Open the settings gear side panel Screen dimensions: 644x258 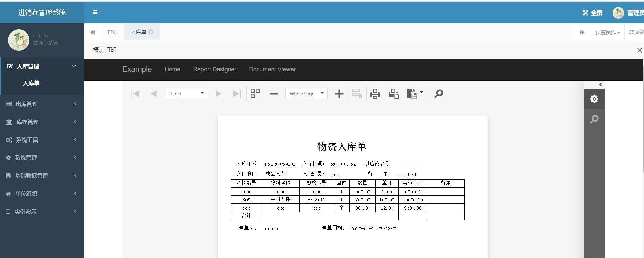pos(594,99)
